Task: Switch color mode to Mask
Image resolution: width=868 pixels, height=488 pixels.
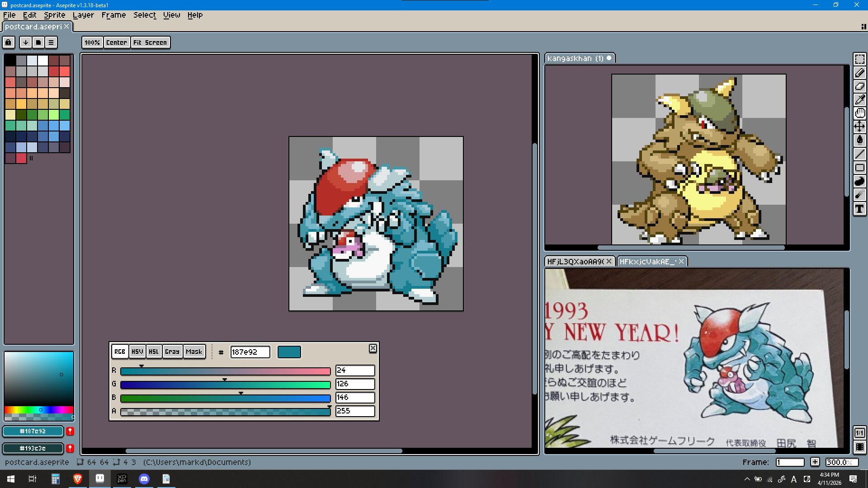Action: (x=194, y=352)
